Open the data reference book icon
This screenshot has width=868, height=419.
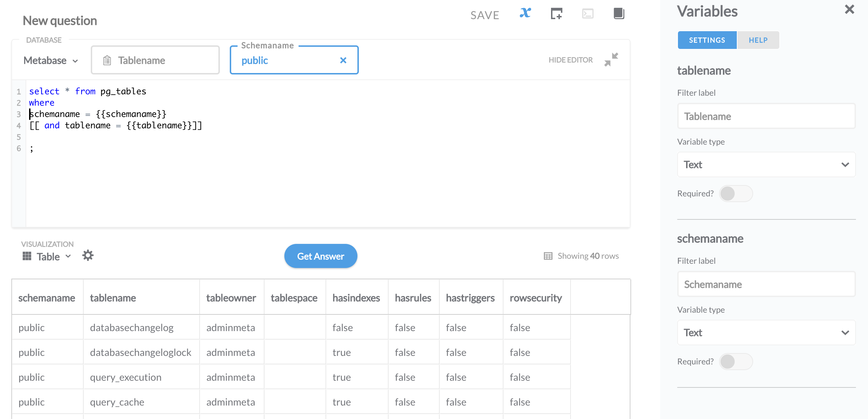pyautogui.click(x=619, y=14)
